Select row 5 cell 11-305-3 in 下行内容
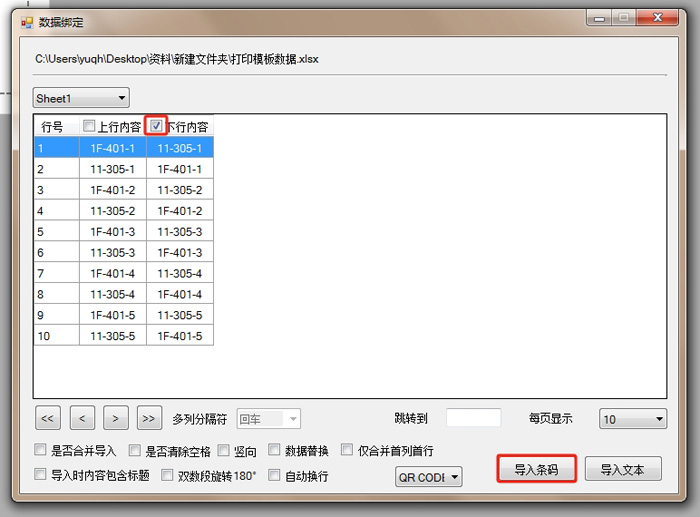 (180, 231)
